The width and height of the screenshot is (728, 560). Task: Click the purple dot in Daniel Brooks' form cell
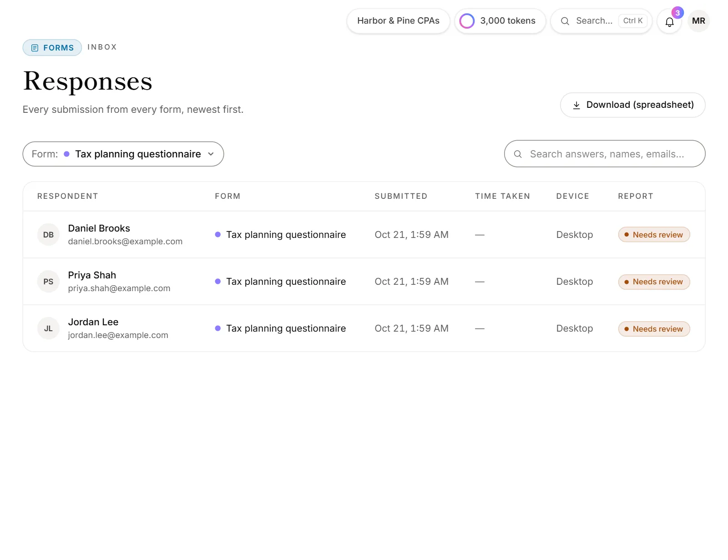(218, 235)
